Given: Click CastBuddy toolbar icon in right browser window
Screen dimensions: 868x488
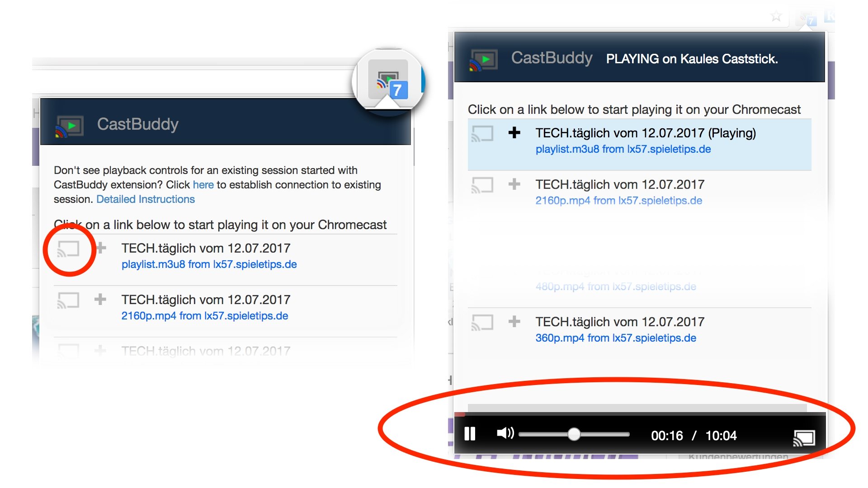Looking at the screenshot, I should pyautogui.click(x=807, y=19).
